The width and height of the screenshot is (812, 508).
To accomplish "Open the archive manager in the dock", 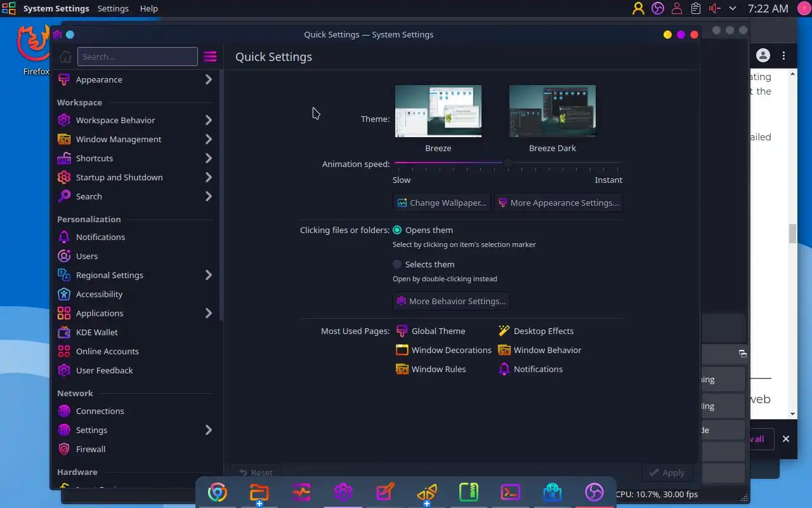I will point(469,493).
